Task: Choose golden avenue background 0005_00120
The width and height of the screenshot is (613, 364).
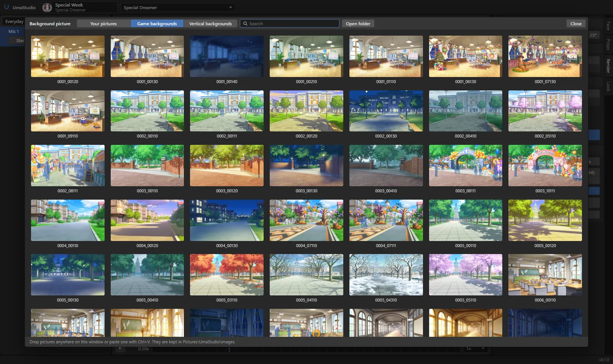Action: coord(545,220)
